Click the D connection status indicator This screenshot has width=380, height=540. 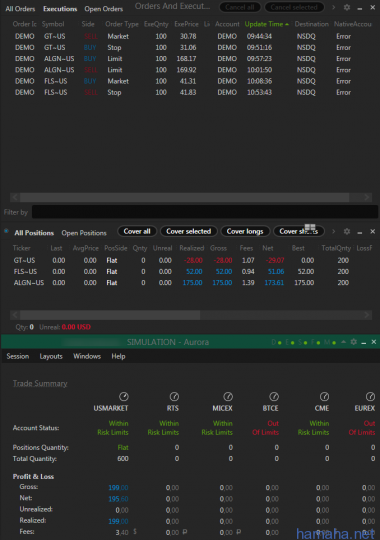click(x=277, y=342)
